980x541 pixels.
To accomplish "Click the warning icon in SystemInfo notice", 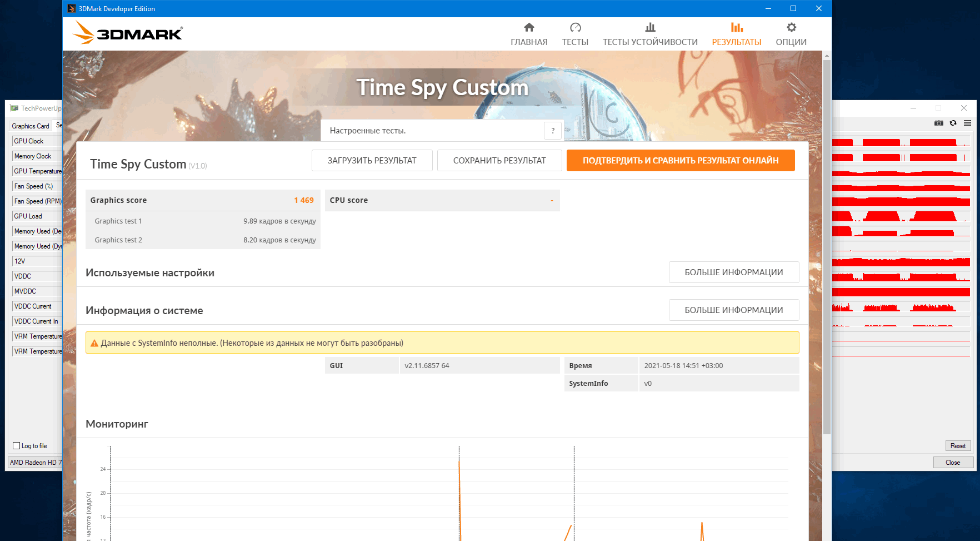I will coord(94,343).
